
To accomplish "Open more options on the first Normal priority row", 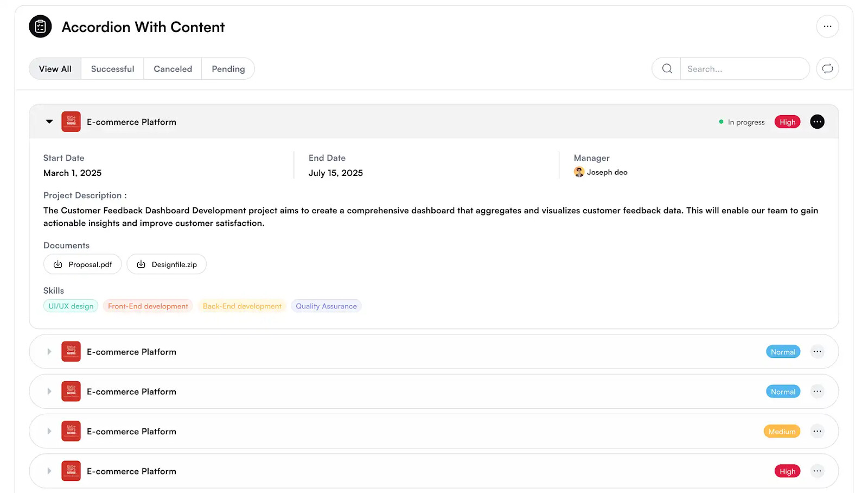I will [x=817, y=352].
